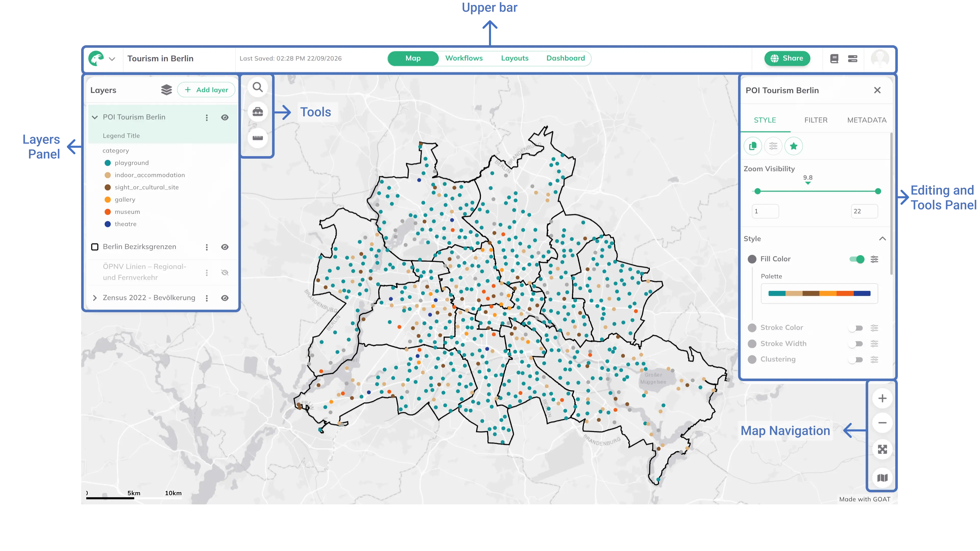
Task: Hide the Berlin Bezirksgrenzen layer
Action: pyautogui.click(x=225, y=247)
